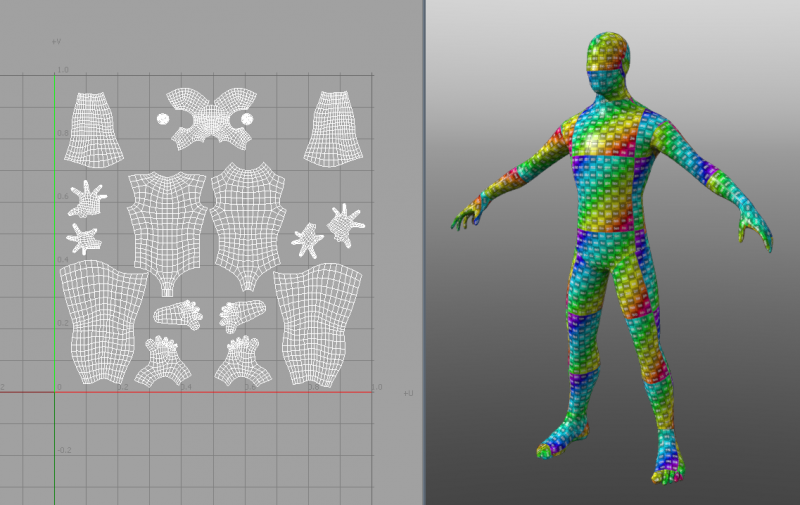
Task: Select the small round UV island left of head
Action: (x=163, y=119)
